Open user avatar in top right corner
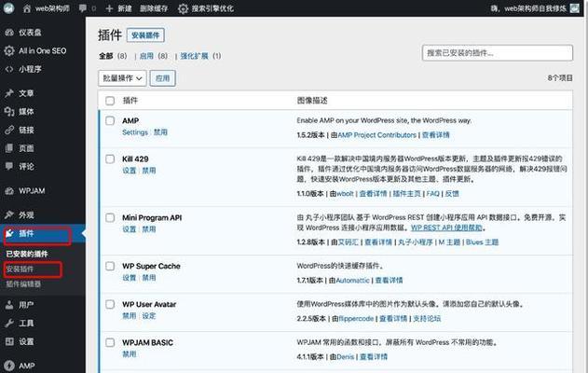Image resolution: width=588 pixels, height=373 pixels. click(x=575, y=7)
